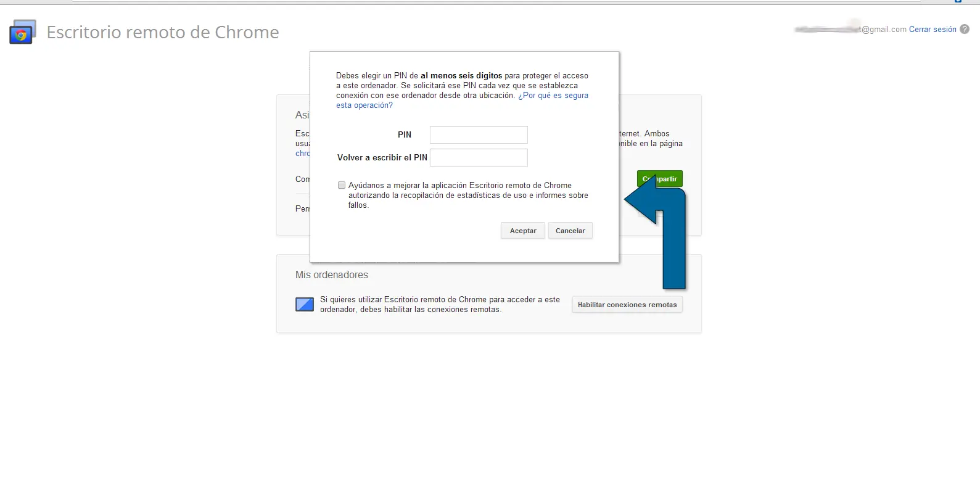Click the green Compartir button

660,179
